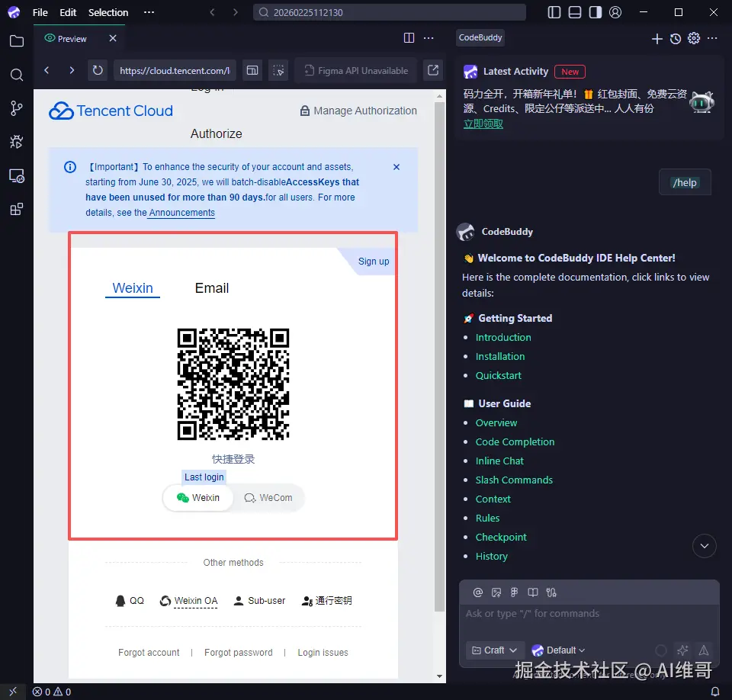The image size is (732, 700).
Task: Click the Figma API Unavailable button
Action: tap(356, 70)
